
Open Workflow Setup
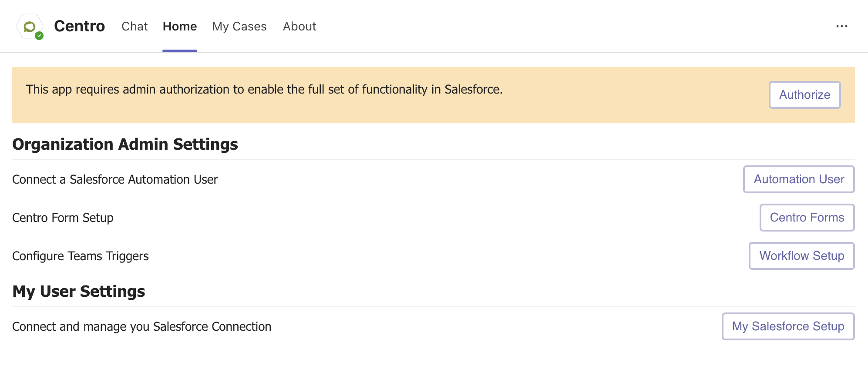(x=801, y=255)
